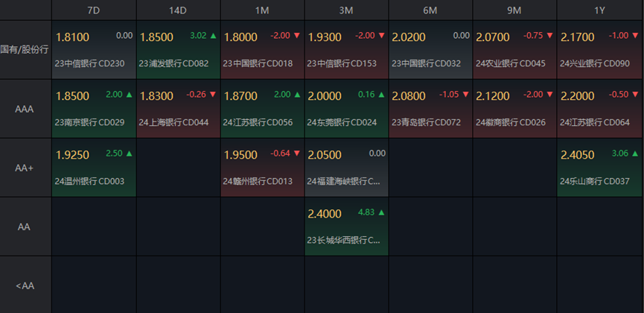Click green up arrow in 浦发银行 CD082 cell
The image size is (644, 313).
tap(214, 35)
